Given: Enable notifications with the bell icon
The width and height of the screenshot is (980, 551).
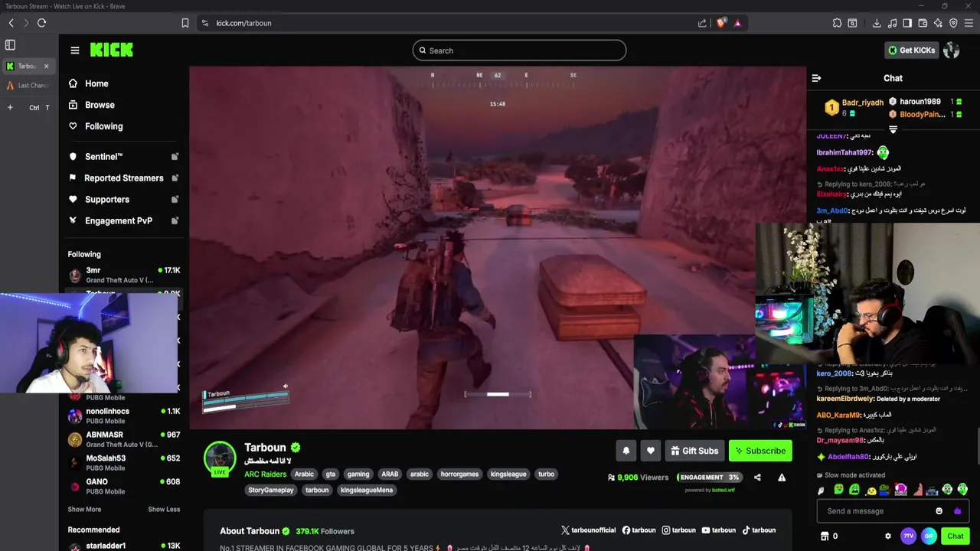Looking at the screenshot, I should coord(626,451).
